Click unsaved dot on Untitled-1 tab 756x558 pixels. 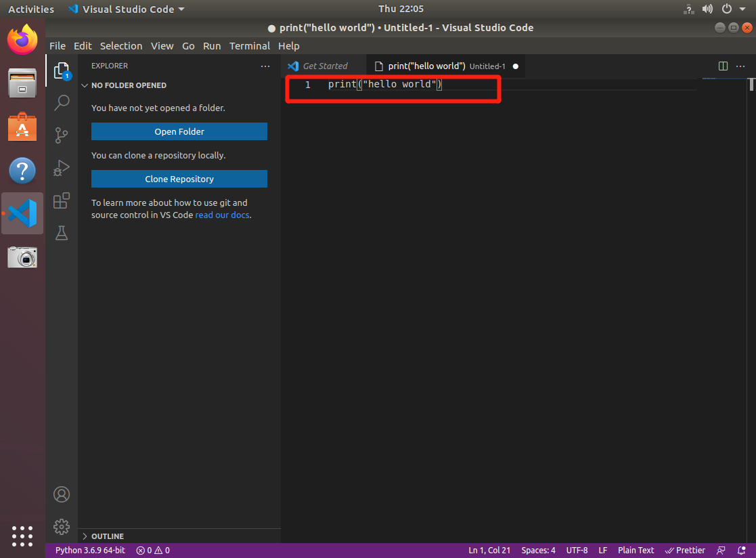click(516, 66)
